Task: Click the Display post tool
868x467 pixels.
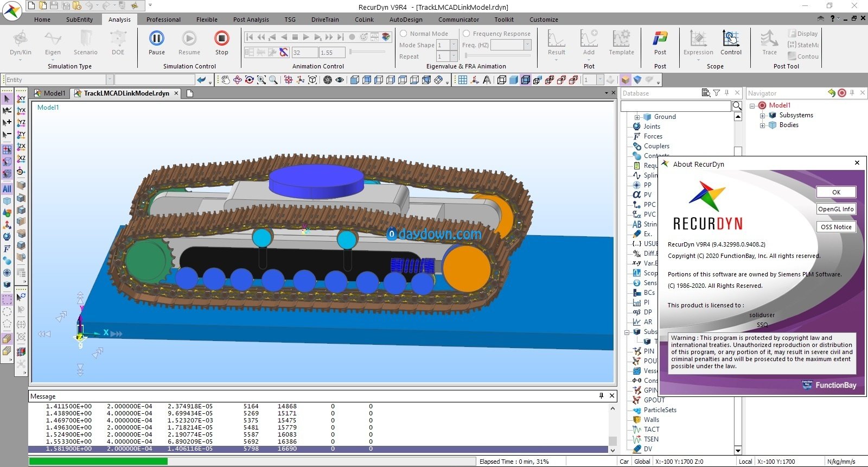Action: click(x=803, y=34)
